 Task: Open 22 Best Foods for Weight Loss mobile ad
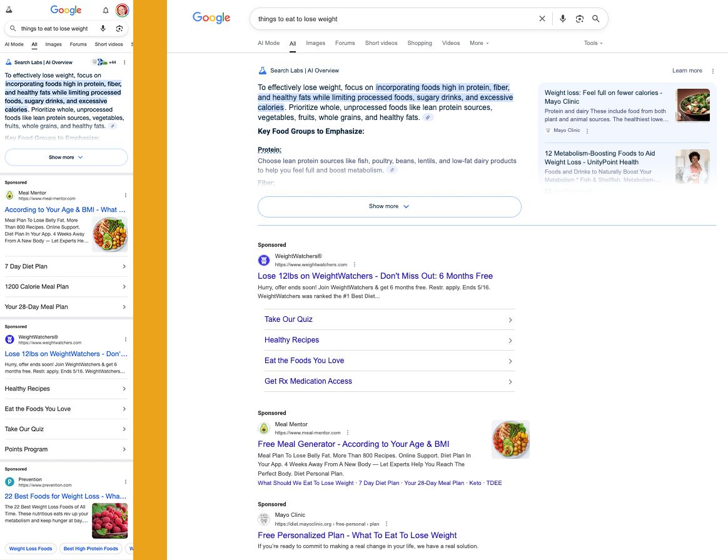(x=66, y=496)
